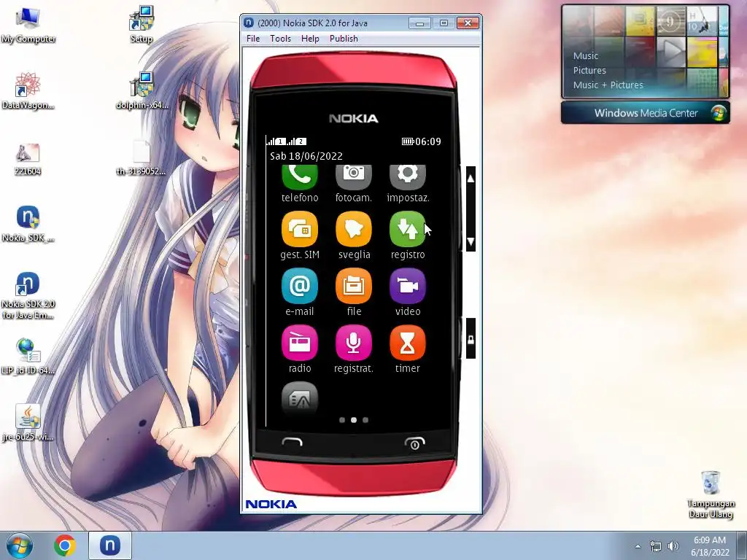Click the emulator lock key button
Image resolution: width=747 pixels, height=560 pixels.
[x=471, y=339]
